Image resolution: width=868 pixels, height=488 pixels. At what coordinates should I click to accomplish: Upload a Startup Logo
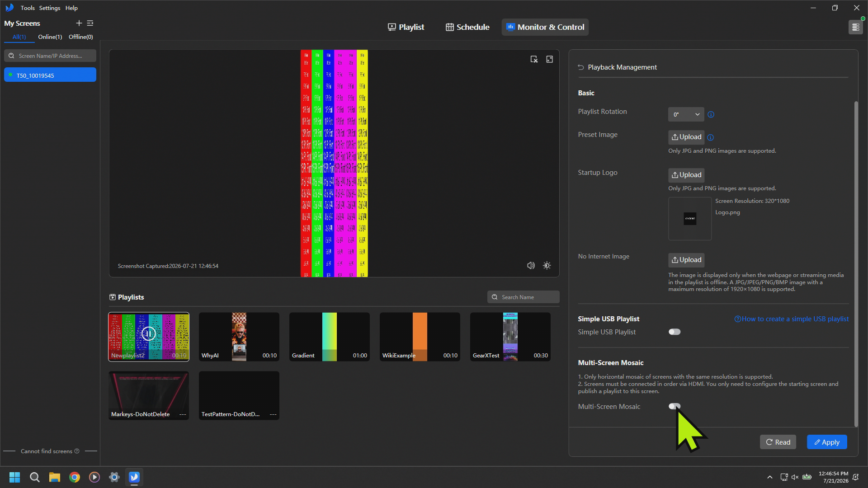click(686, 175)
